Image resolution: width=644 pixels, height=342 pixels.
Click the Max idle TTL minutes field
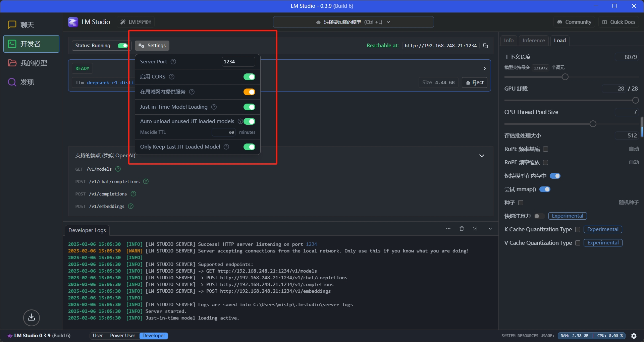click(x=224, y=132)
